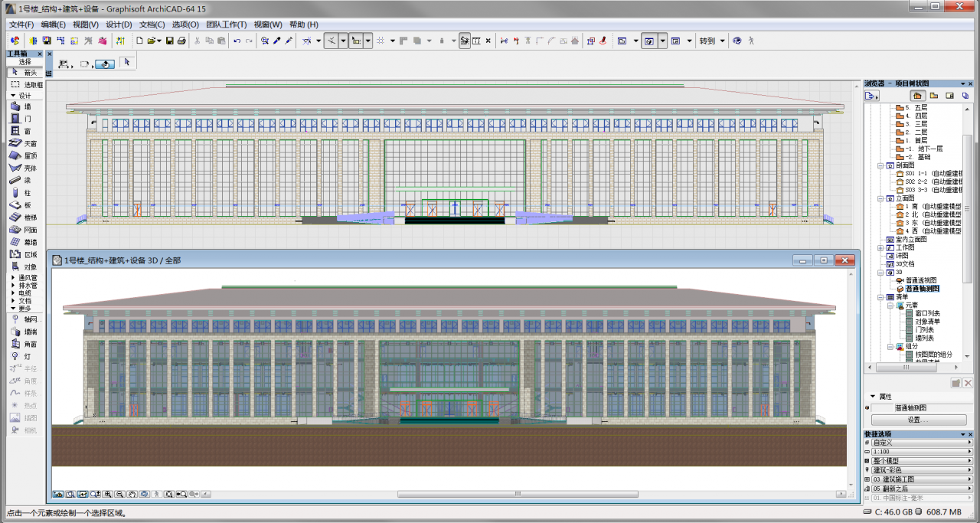Click the Undo arrow icon
Screen dimensions: 980x523
tap(237, 41)
